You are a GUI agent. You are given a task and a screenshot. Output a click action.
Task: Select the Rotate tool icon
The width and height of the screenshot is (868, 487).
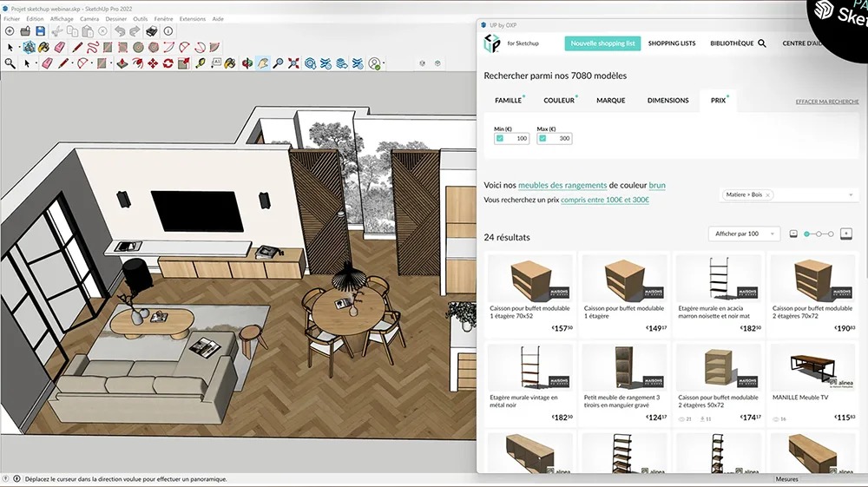168,63
